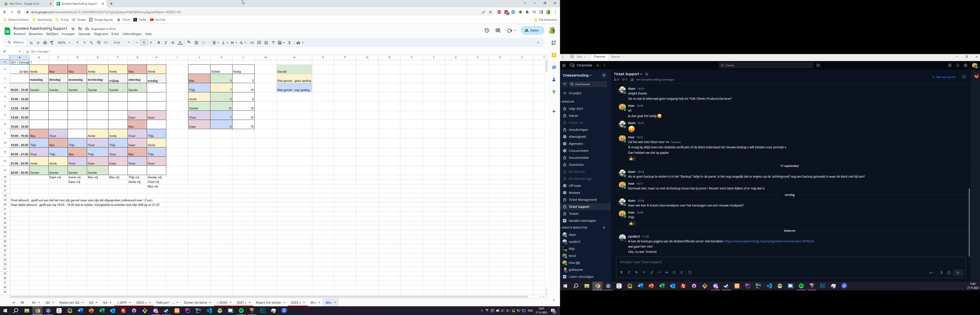Click the emoji picker in message box
Image resolution: width=980 pixels, height=315 pixels.
tap(949, 272)
